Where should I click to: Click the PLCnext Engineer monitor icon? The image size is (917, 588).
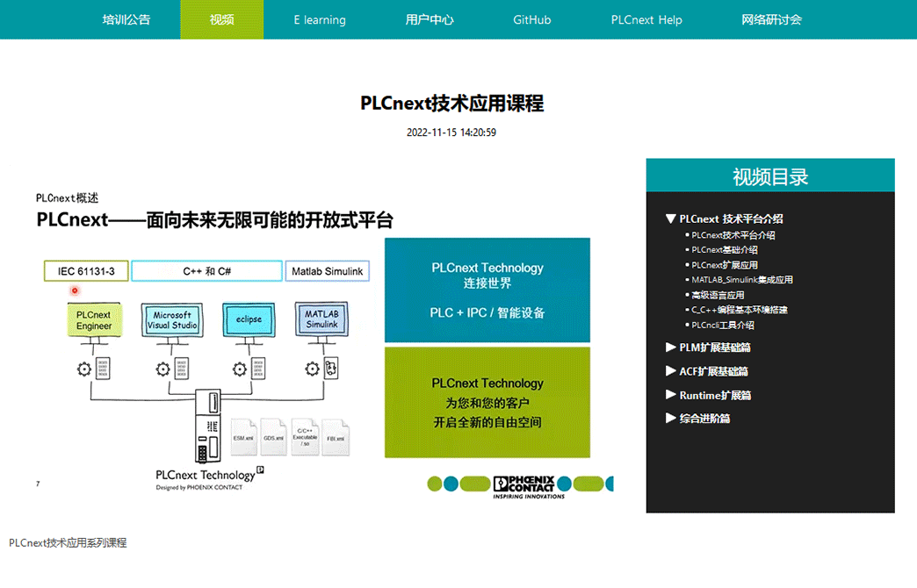click(x=95, y=319)
